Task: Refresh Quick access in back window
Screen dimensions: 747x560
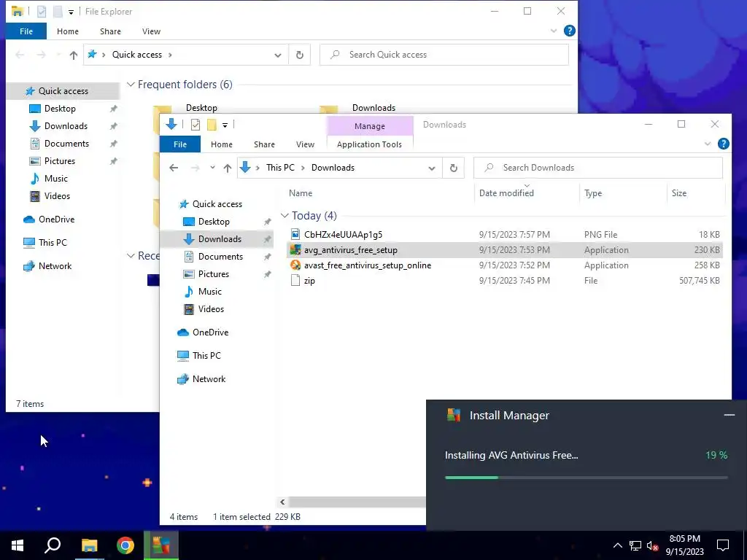Action: [300, 55]
